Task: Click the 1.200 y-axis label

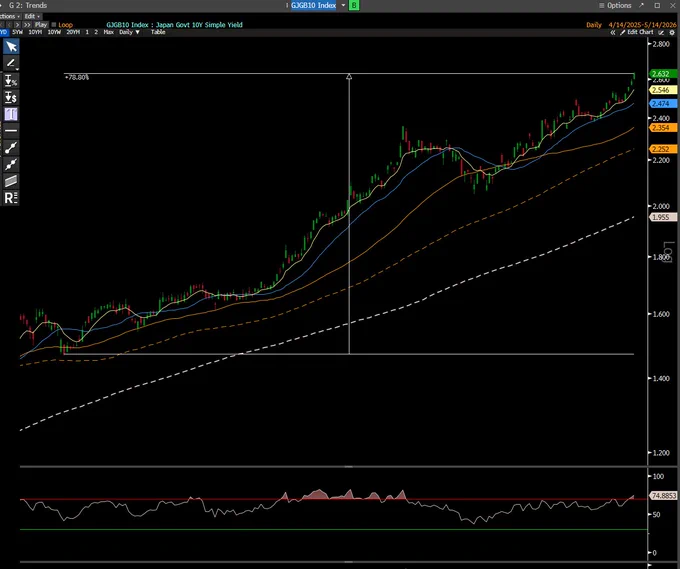Action: click(660, 453)
